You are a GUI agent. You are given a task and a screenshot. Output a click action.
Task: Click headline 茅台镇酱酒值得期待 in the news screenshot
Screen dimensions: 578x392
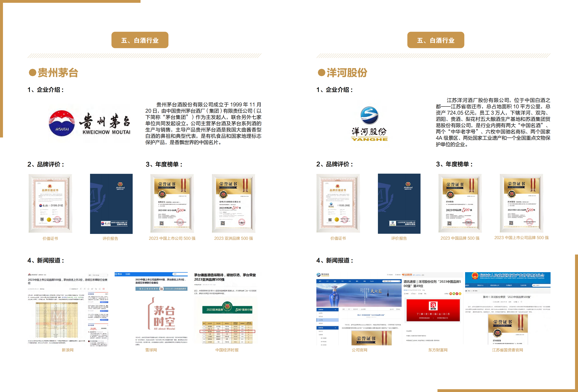point(225,277)
